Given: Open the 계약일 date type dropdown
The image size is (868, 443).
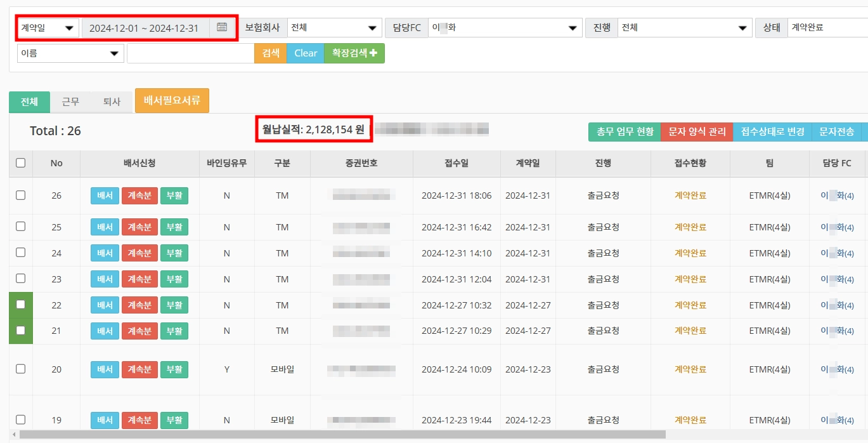Looking at the screenshot, I should (x=48, y=27).
